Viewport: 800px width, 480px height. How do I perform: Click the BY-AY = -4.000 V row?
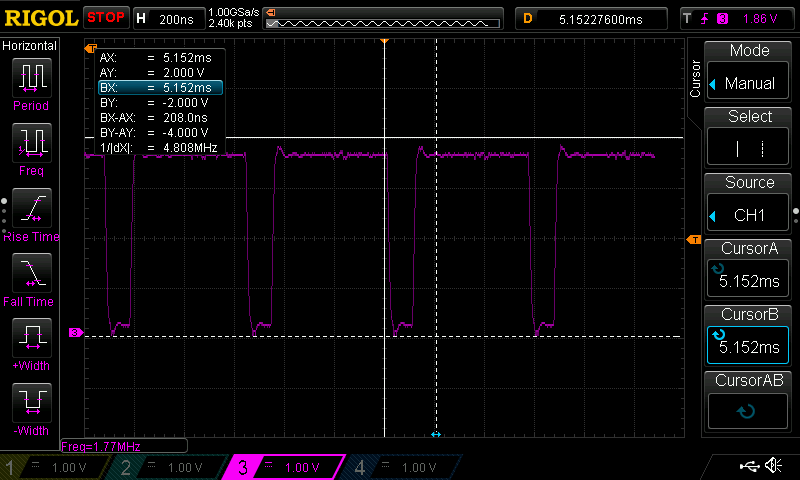coord(159,133)
